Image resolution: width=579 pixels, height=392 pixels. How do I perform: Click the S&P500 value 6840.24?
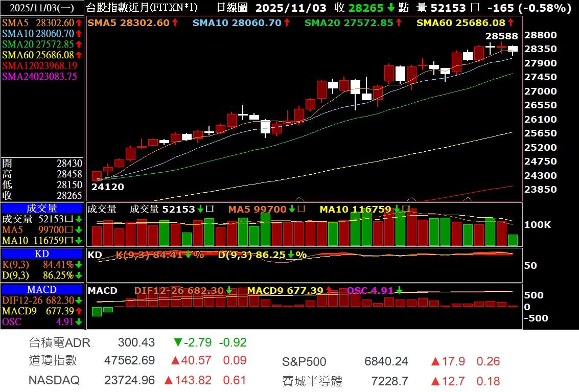pos(386,361)
